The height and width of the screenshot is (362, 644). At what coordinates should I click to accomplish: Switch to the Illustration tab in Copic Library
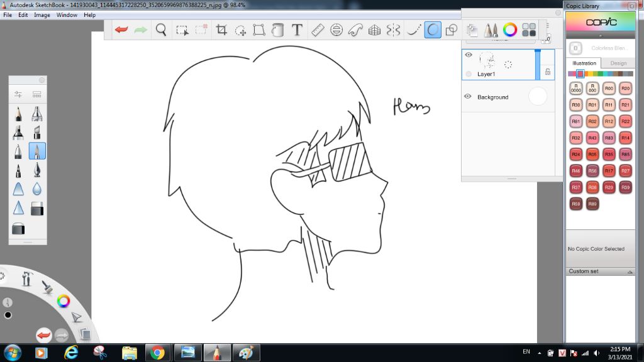click(584, 63)
